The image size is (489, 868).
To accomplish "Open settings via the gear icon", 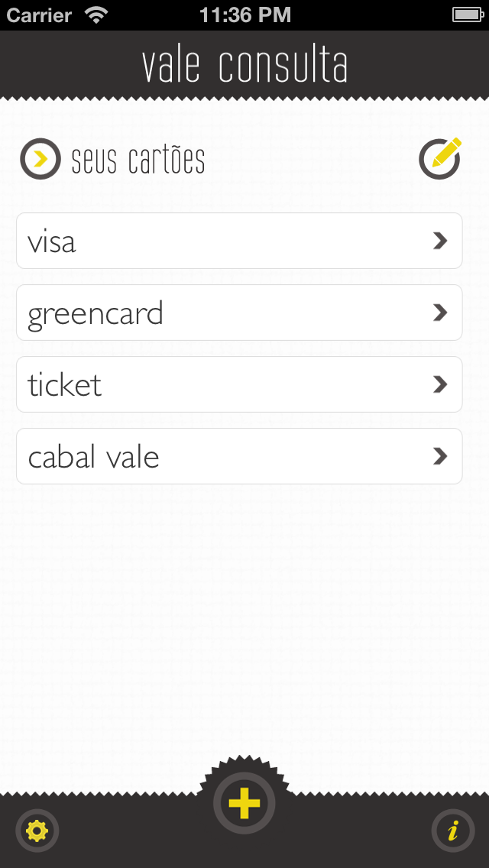I will (37, 831).
